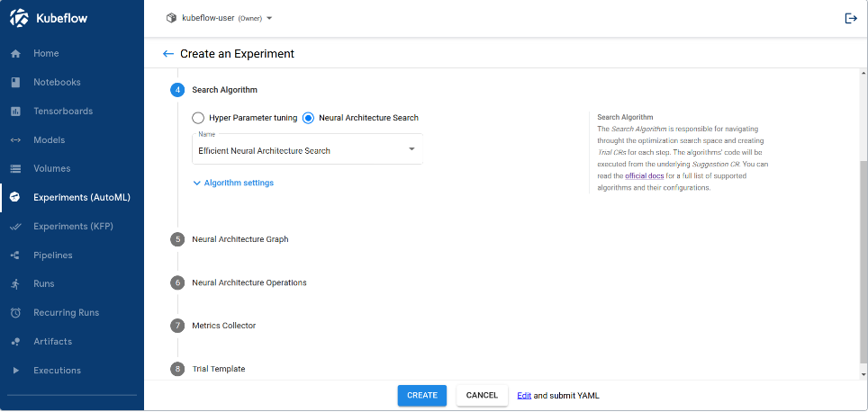Open the Artifacts sidebar item

[x=52, y=342]
